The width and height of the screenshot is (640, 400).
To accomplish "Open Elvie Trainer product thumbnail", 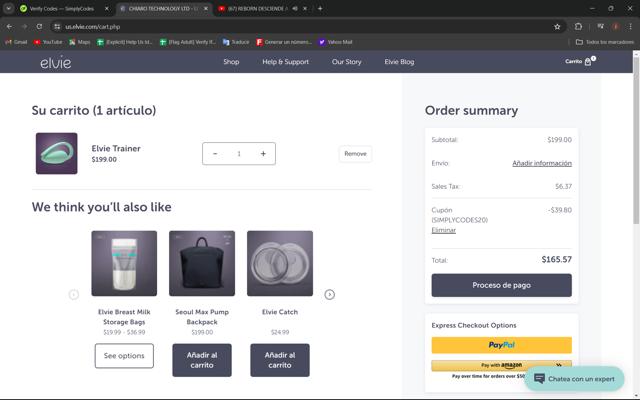I will 56,153.
